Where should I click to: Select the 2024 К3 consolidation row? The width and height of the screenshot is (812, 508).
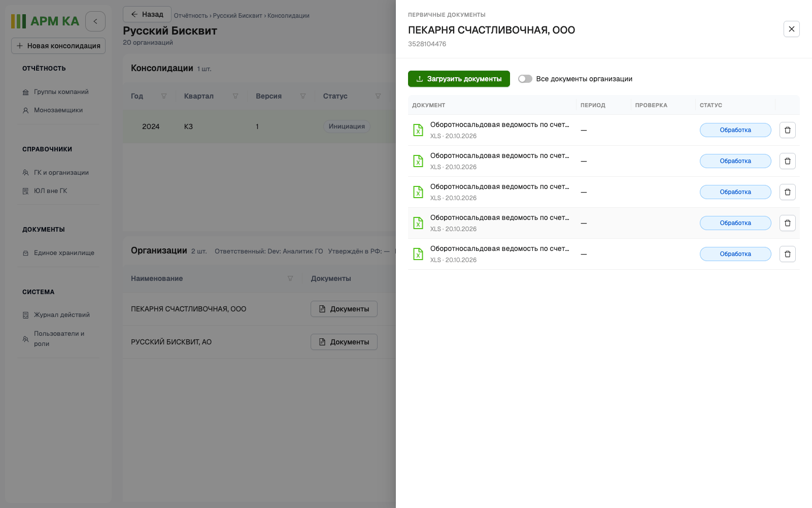click(x=259, y=126)
